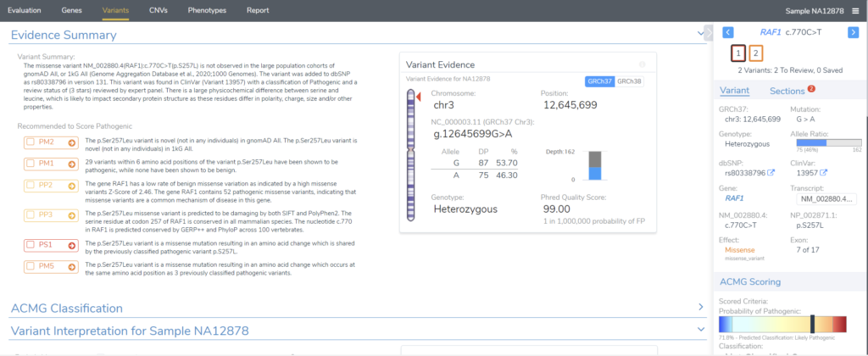Viewport: 868px width, 356px height.
Task: Select variant number 2 box
Action: coord(755,53)
